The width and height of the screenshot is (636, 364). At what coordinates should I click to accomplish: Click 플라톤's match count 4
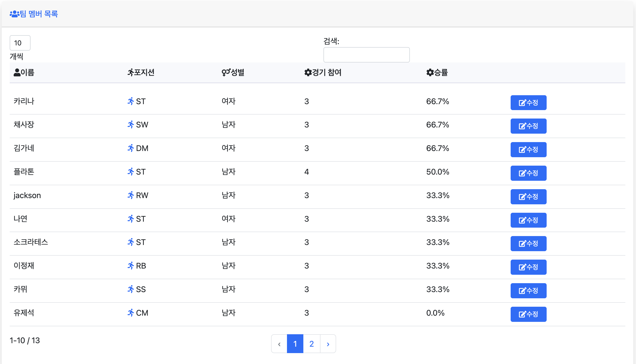coord(307,172)
